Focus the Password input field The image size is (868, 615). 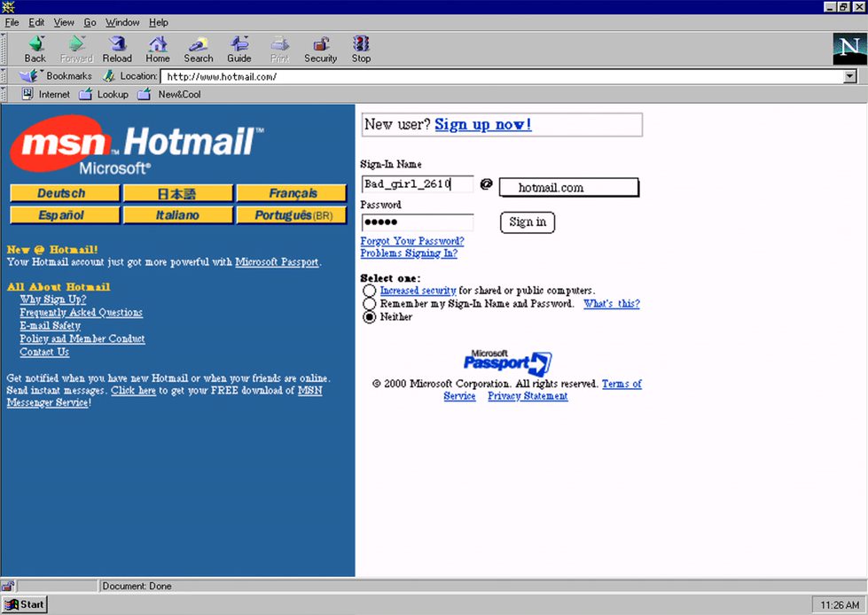tap(418, 222)
